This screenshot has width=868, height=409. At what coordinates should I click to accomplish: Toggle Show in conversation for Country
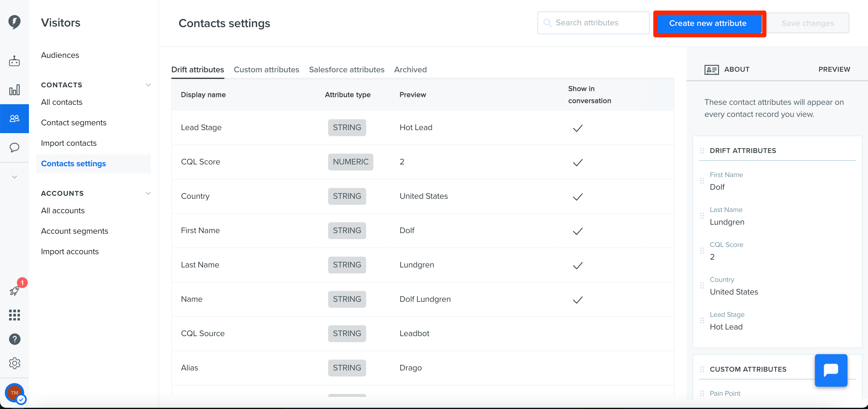(x=578, y=197)
